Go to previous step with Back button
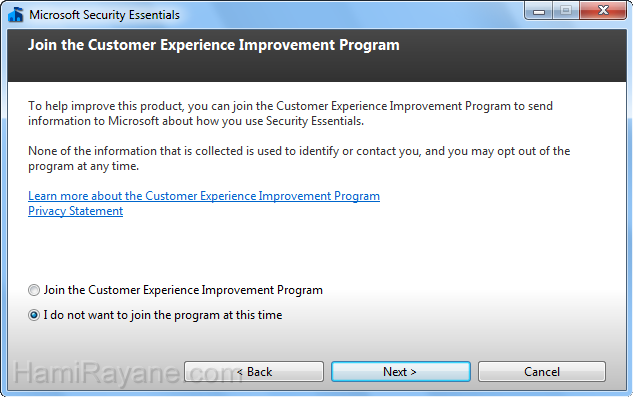This screenshot has width=633, height=397. tap(254, 372)
